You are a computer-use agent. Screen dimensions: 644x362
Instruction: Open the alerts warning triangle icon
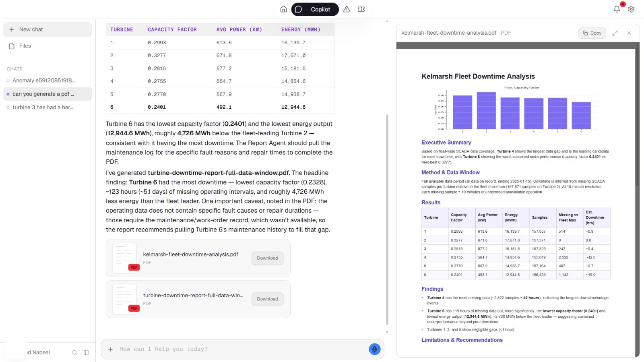[x=347, y=9]
